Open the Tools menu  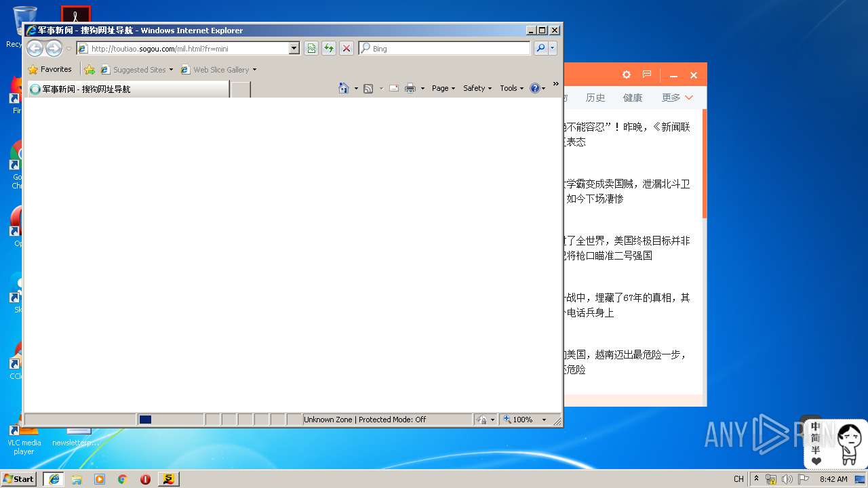[x=512, y=88]
